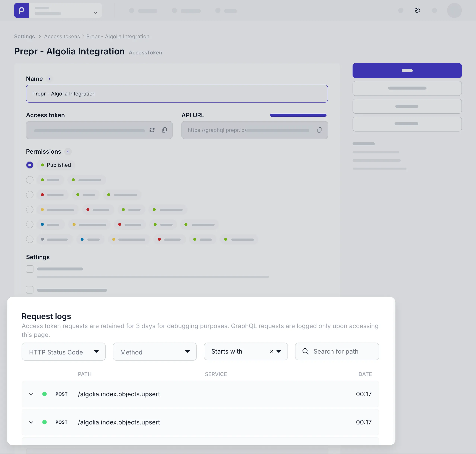Click the search magnifier in path search
This screenshot has width=476, height=454.
click(305, 351)
